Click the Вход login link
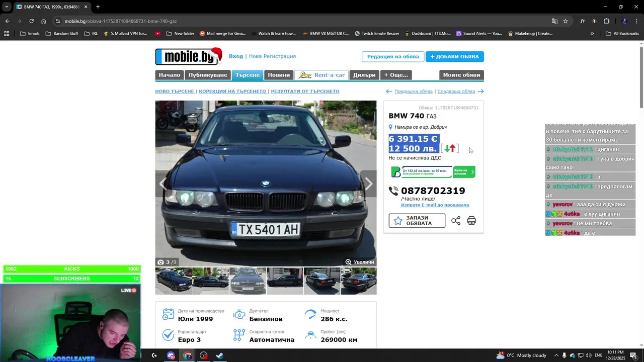This screenshot has height=362, width=644. click(x=236, y=56)
